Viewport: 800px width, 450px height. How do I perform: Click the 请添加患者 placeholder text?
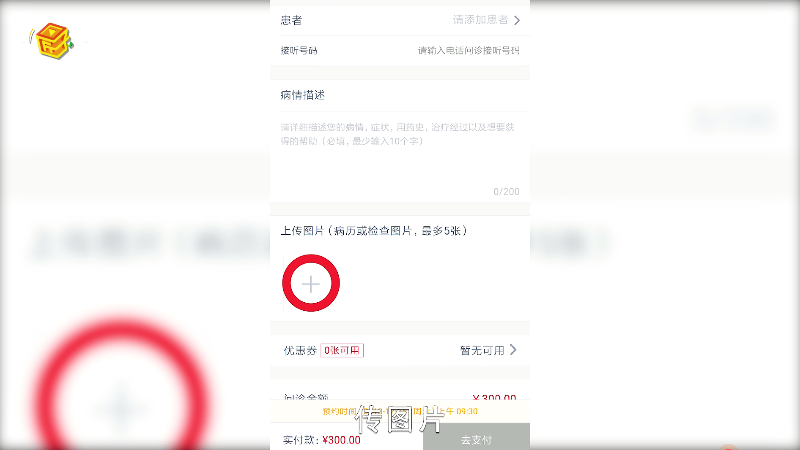[481, 20]
